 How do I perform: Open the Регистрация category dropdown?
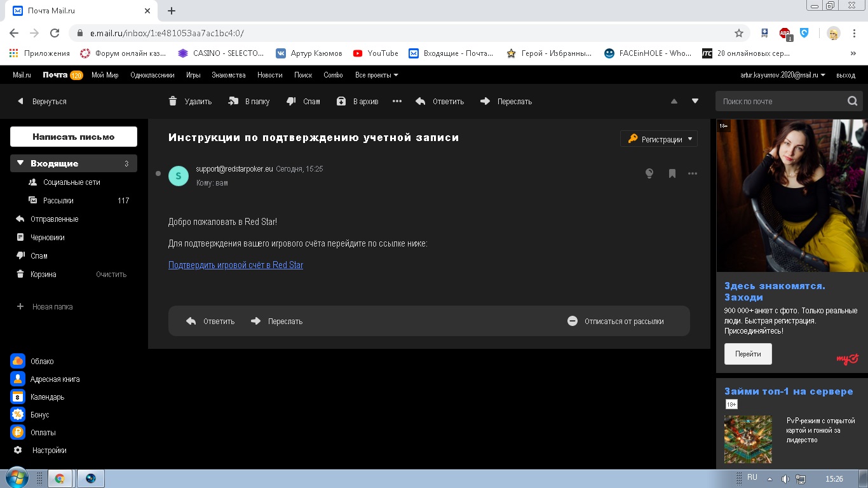(x=659, y=139)
